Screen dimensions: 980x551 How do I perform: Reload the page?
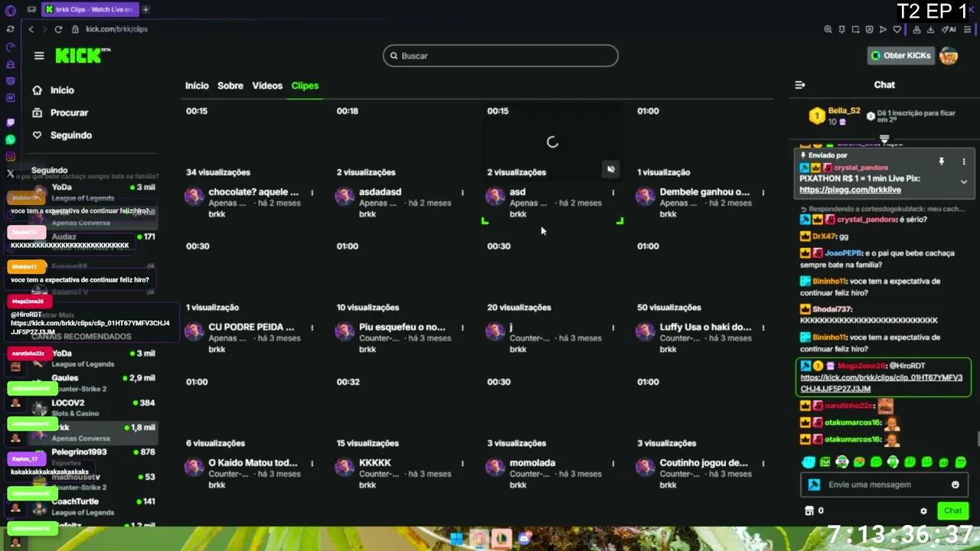point(58,29)
